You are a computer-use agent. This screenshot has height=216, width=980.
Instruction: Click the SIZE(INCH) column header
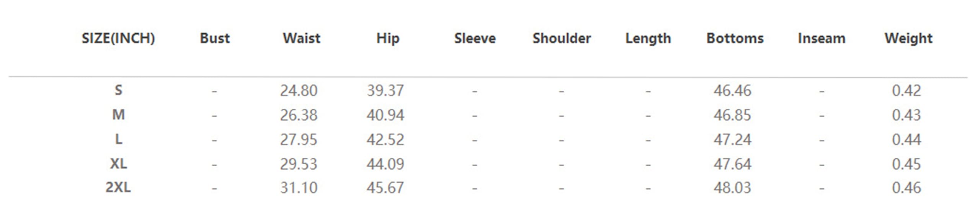click(118, 38)
